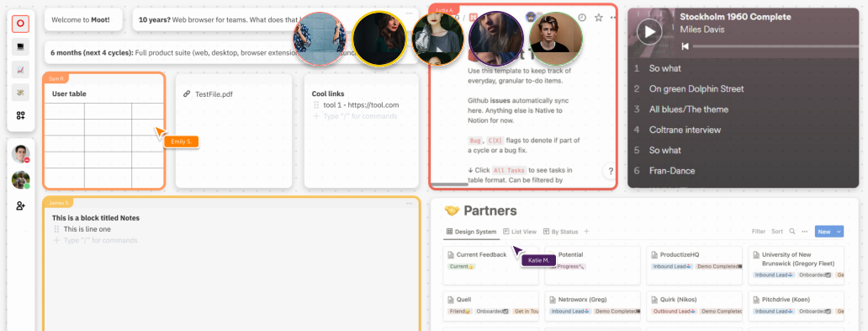Click the paperclip link icon beside TestFile.pdf

point(187,94)
